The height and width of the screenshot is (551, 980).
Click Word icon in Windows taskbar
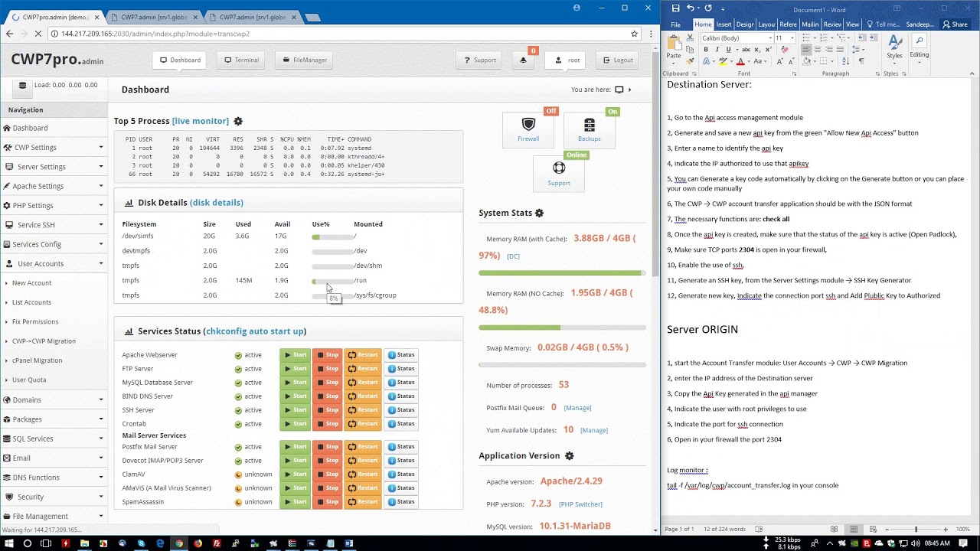(x=349, y=543)
